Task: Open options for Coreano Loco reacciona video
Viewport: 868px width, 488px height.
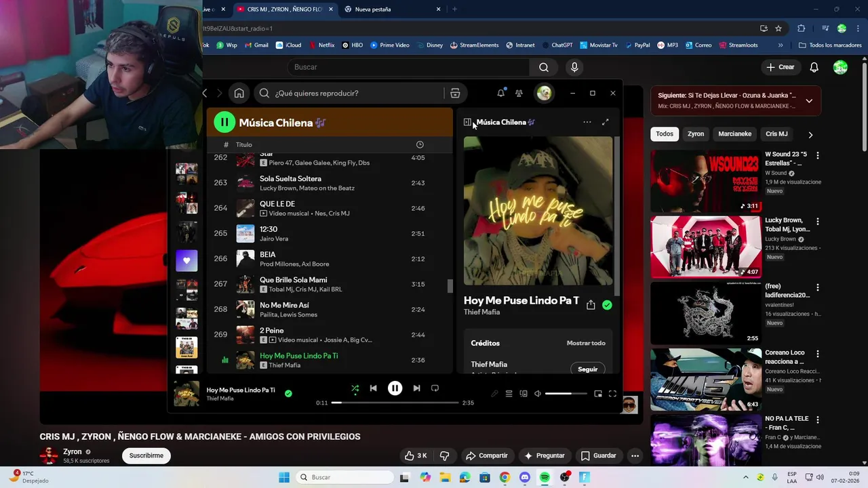Action: (x=817, y=354)
